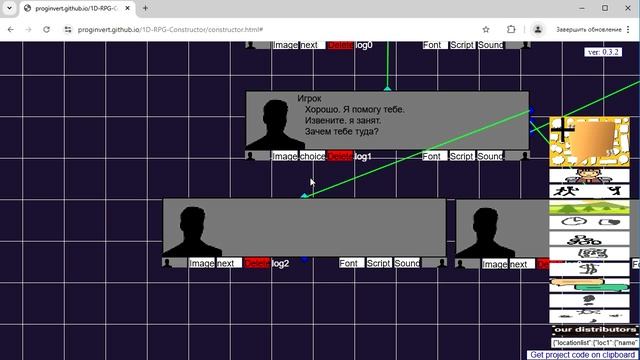
Task: Click the our distributors banner
Action: tap(596, 330)
